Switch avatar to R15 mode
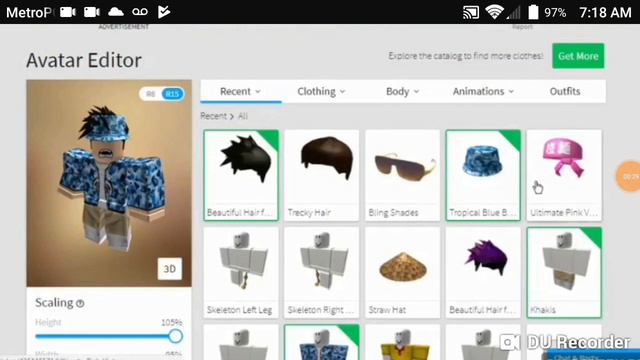The width and height of the screenshot is (640, 360). click(x=172, y=94)
